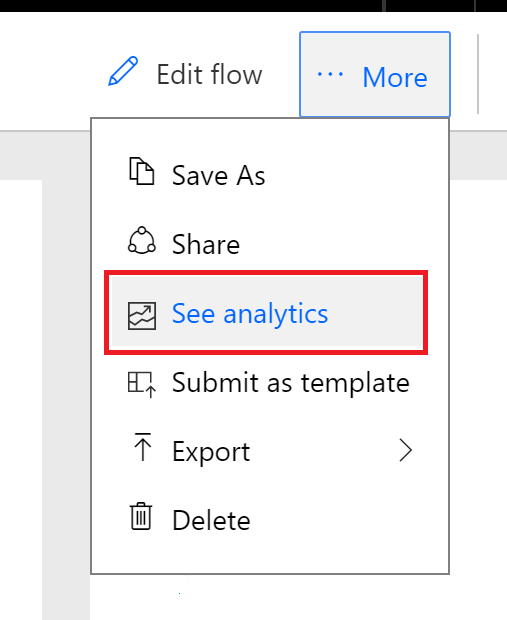Viewport: 507px width, 620px height.
Task: Click the vertical divider right of More
Action: (x=478, y=74)
